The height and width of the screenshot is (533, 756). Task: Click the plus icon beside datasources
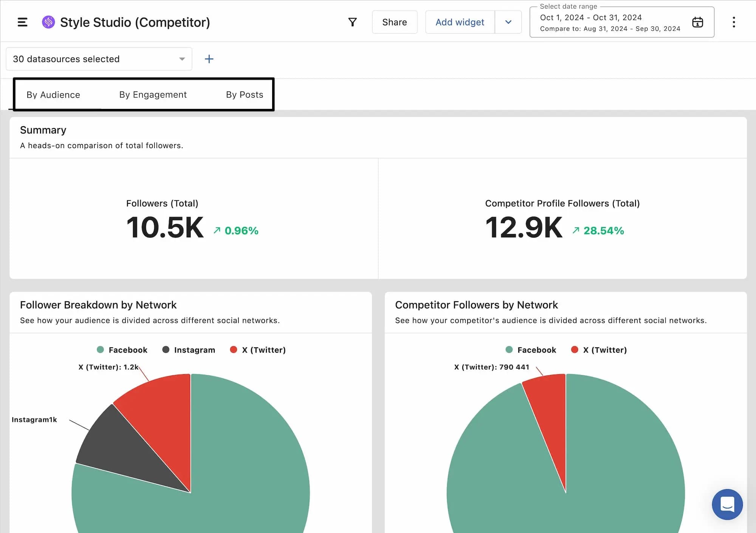pyautogui.click(x=209, y=59)
